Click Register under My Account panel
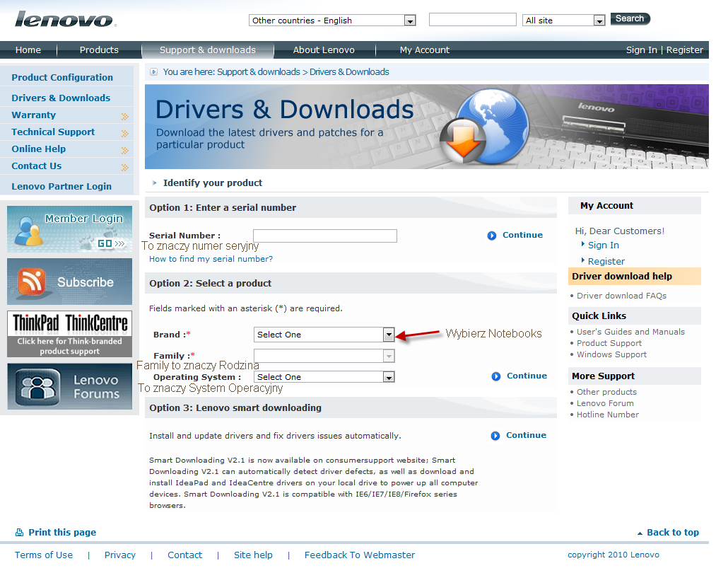728x573 pixels. pyautogui.click(x=606, y=261)
